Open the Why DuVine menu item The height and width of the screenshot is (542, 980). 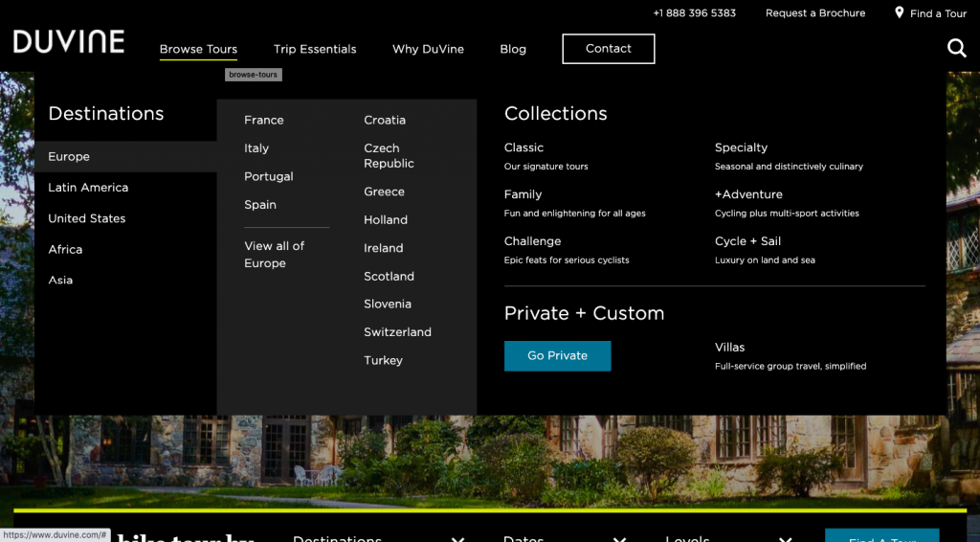pos(428,49)
